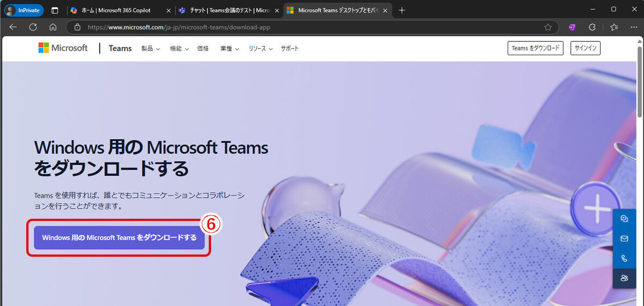
Task: Click the address bar URL field
Action: click(x=311, y=27)
